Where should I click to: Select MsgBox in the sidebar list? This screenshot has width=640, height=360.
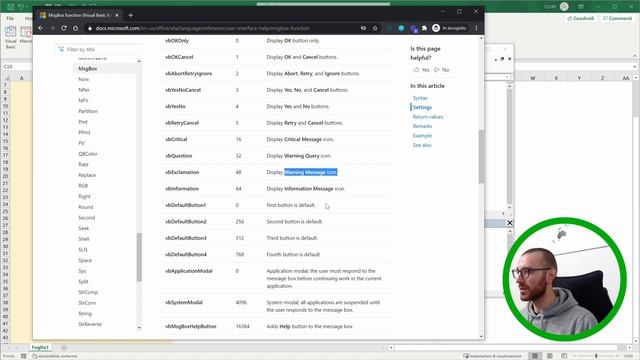tap(88, 69)
